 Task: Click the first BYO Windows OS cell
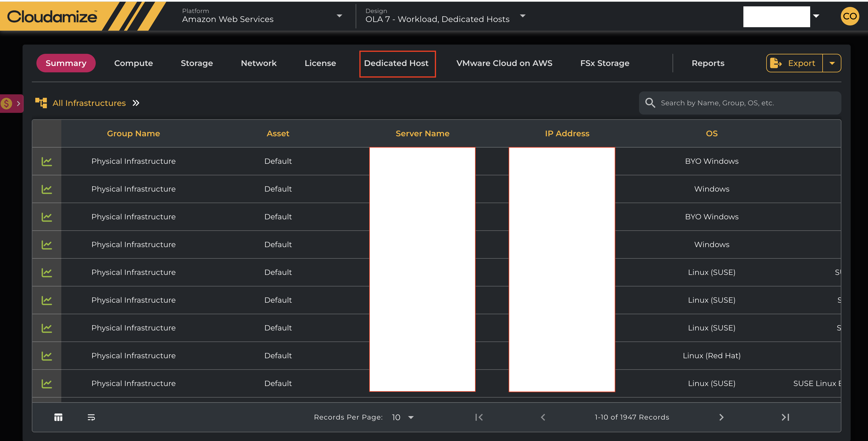(712, 161)
